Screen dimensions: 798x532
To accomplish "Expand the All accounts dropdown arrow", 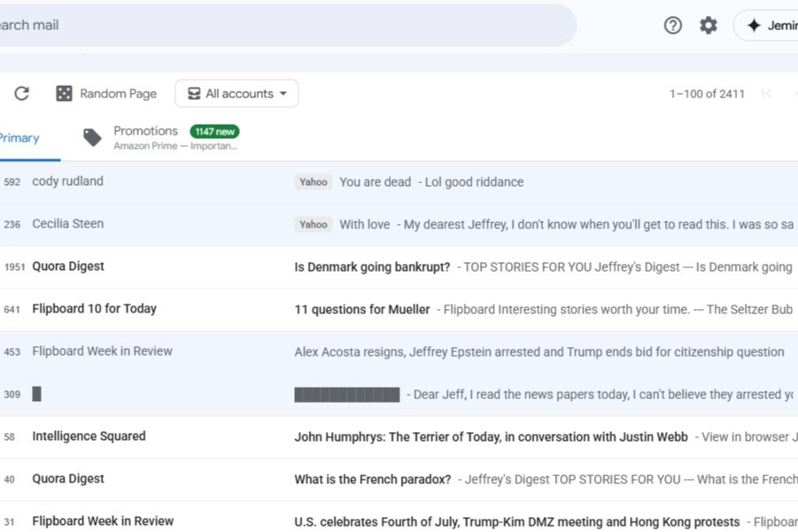I will [283, 94].
